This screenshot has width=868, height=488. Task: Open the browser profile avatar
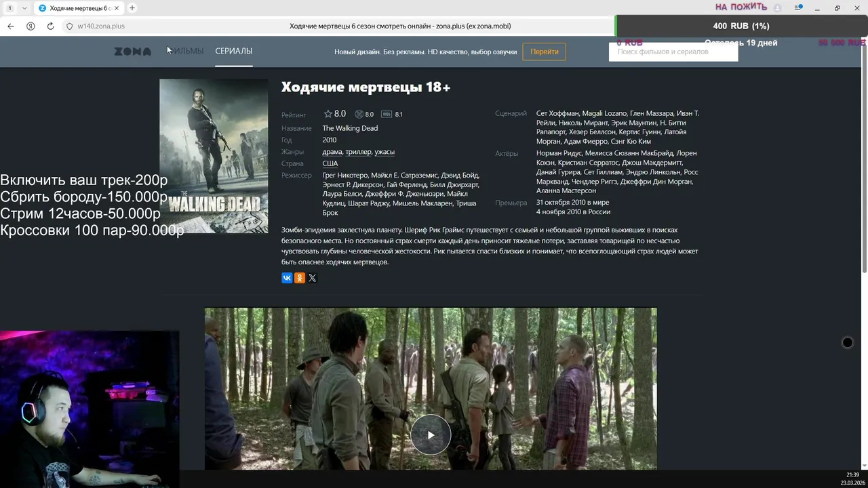[x=778, y=8]
